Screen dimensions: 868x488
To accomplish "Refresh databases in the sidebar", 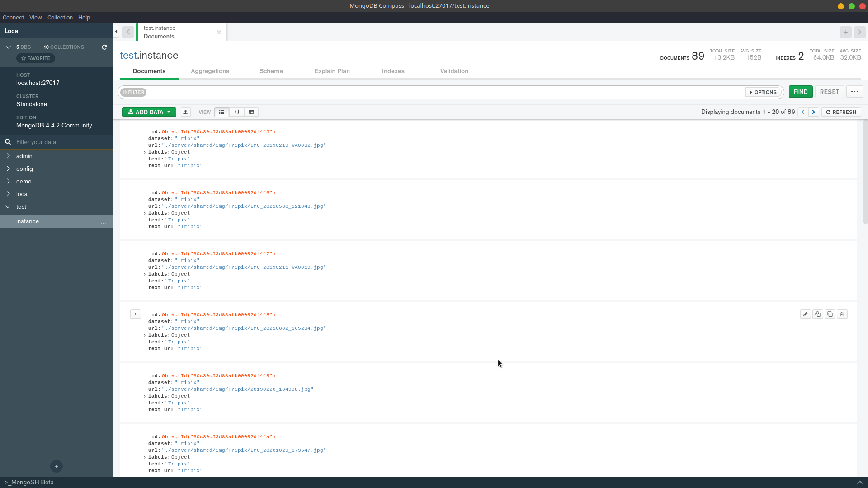I will [104, 47].
